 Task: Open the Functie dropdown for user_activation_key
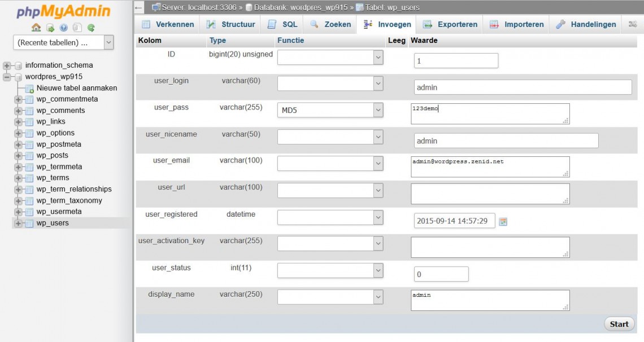(x=330, y=244)
